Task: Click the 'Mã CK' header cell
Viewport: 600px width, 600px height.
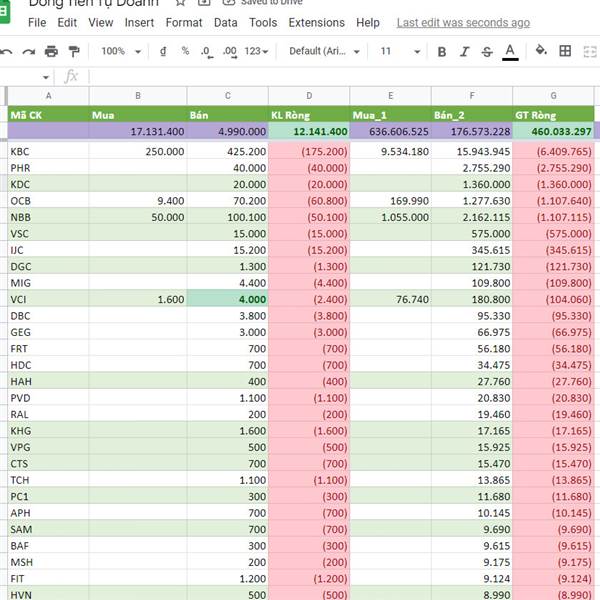Action: tap(48, 115)
